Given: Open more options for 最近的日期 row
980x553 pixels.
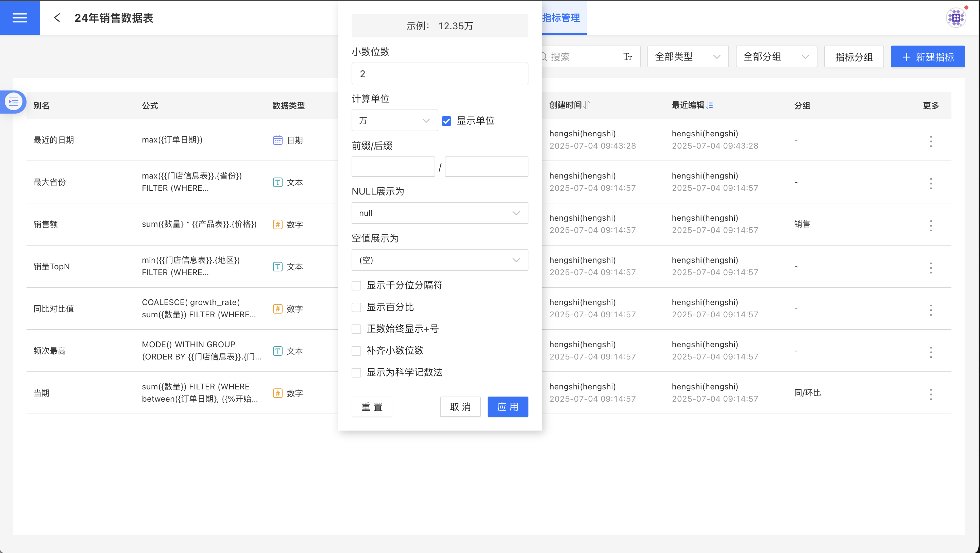Looking at the screenshot, I should [x=931, y=141].
